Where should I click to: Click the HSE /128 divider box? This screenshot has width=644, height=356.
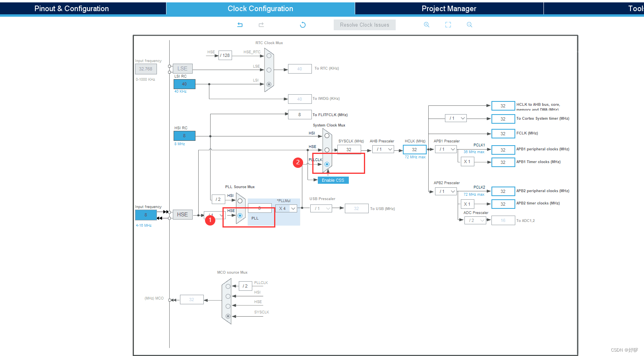[x=225, y=55]
